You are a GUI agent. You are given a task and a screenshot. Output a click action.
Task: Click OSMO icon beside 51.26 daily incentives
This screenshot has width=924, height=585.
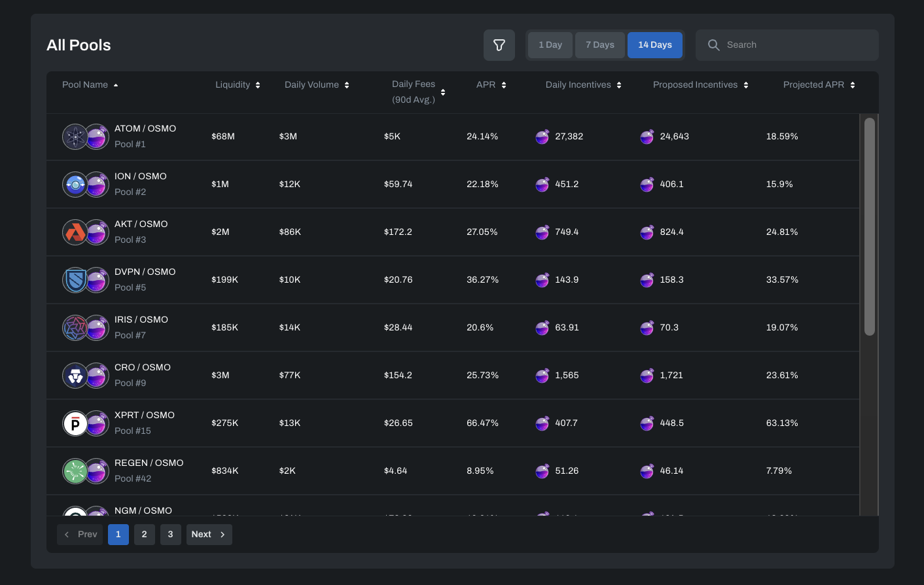coord(542,471)
